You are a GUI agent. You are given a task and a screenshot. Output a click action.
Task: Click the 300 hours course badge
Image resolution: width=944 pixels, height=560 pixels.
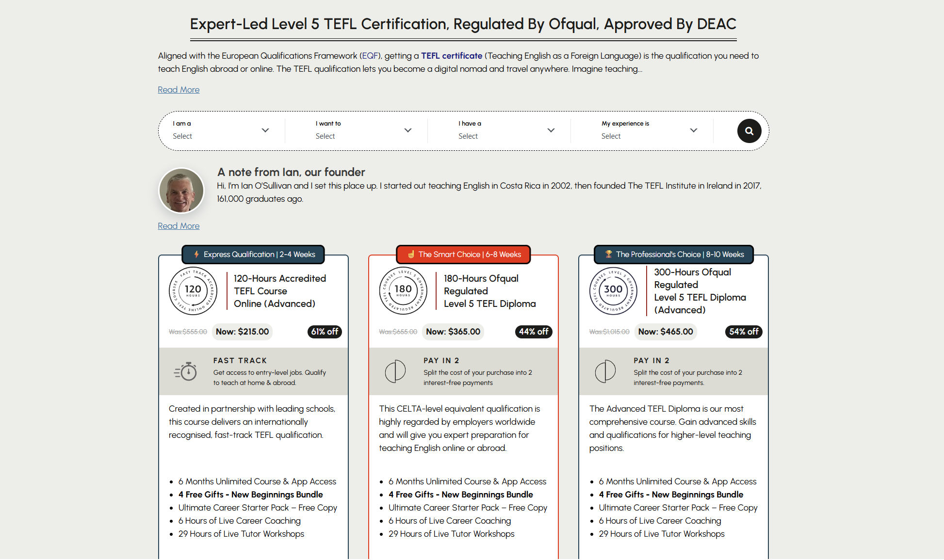point(613,291)
